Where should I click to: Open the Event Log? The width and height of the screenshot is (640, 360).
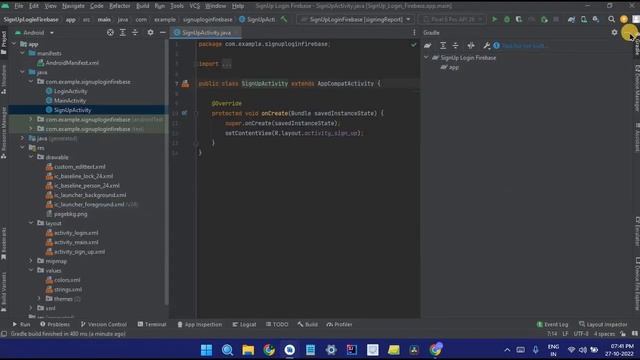pyautogui.click(x=552, y=324)
